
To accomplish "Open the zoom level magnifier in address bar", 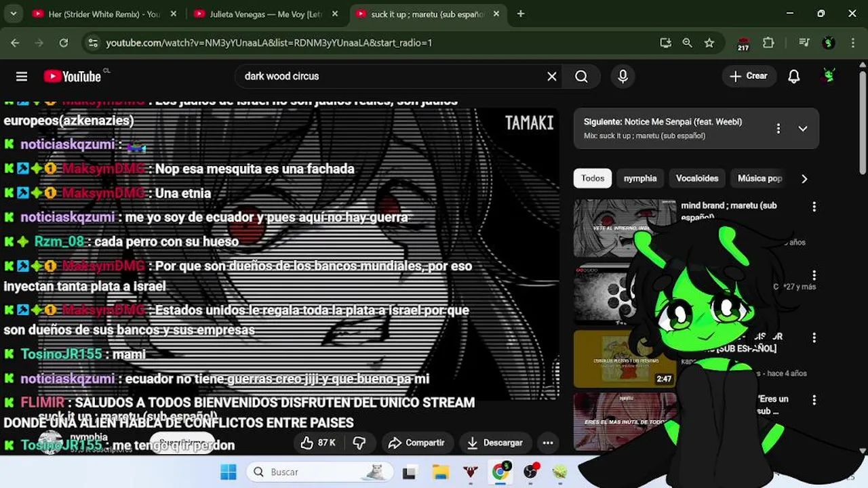I will click(688, 43).
